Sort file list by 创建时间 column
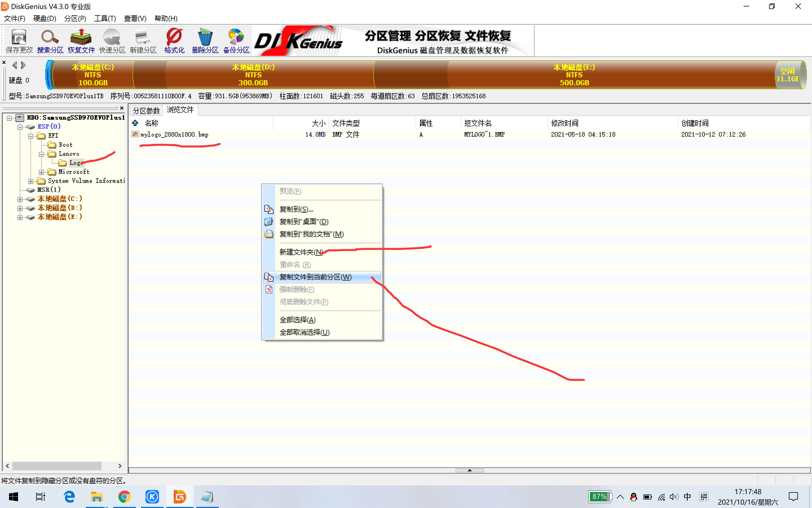Image resolution: width=812 pixels, height=508 pixels. click(x=744, y=123)
